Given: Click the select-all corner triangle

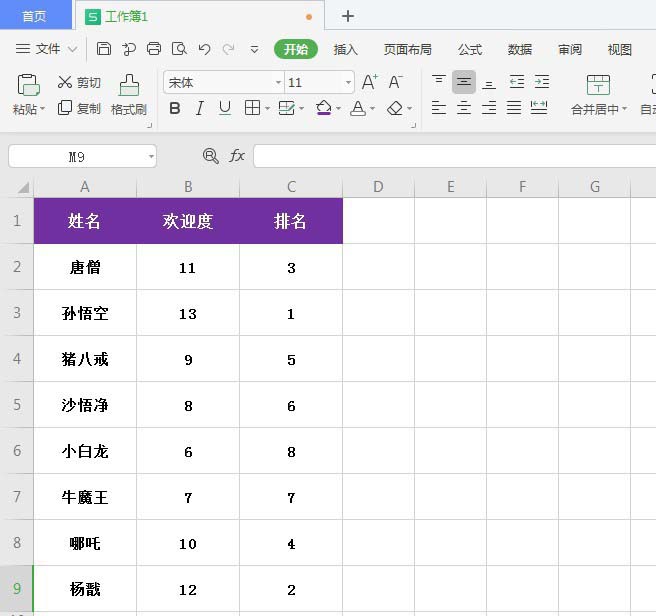Looking at the screenshot, I should click(23, 187).
